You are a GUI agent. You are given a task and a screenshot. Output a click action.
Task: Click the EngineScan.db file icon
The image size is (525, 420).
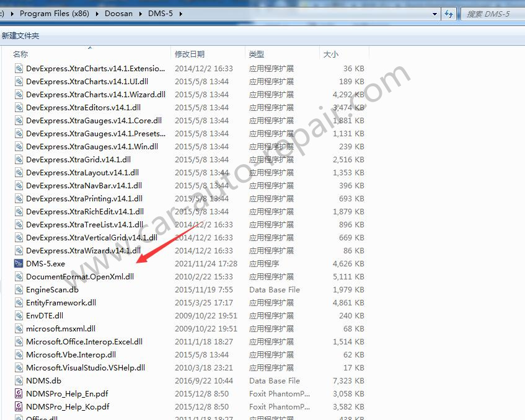click(x=19, y=289)
